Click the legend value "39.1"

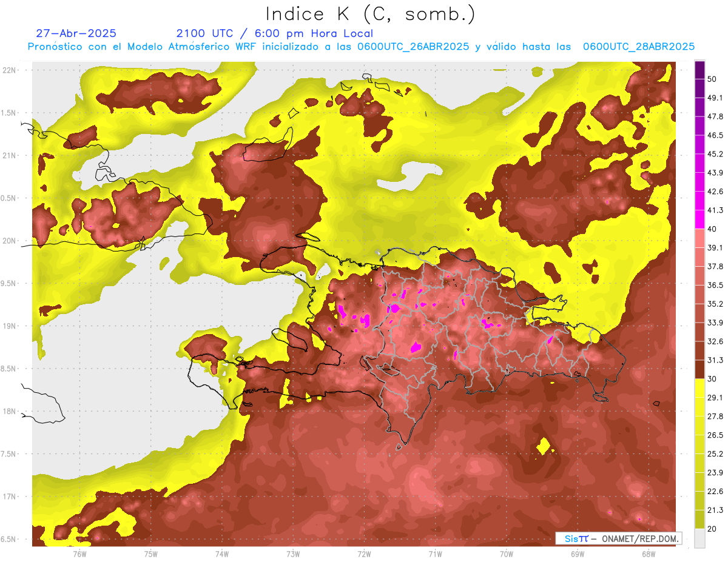[715, 247]
